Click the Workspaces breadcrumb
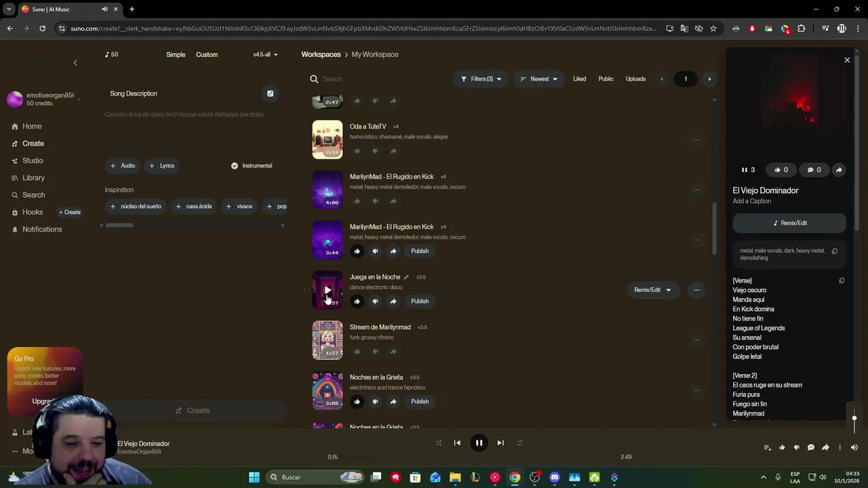The image size is (868, 488). coord(321,54)
